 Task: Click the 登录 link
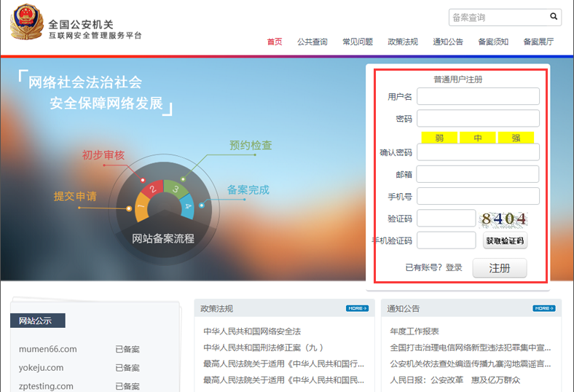click(x=454, y=267)
